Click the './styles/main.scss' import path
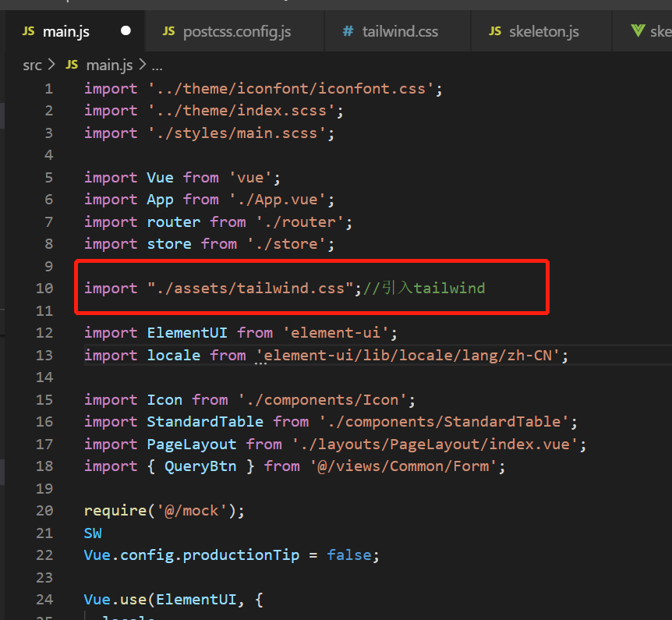Viewport: 672px width, 620px height. coord(236,133)
